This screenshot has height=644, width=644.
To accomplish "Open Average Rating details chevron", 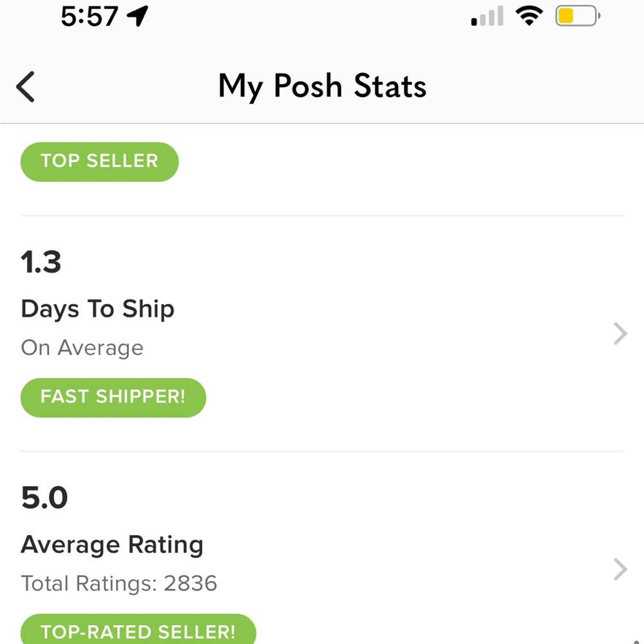I will pos(620,569).
